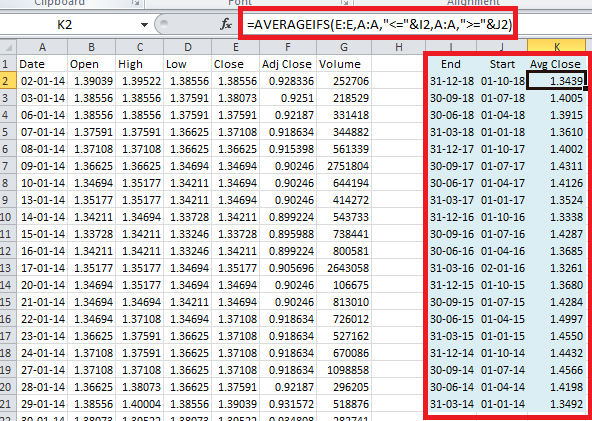Click the formula bar with AVERAGEIFS formula
This screenshot has height=421, width=592.
[x=379, y=25]
